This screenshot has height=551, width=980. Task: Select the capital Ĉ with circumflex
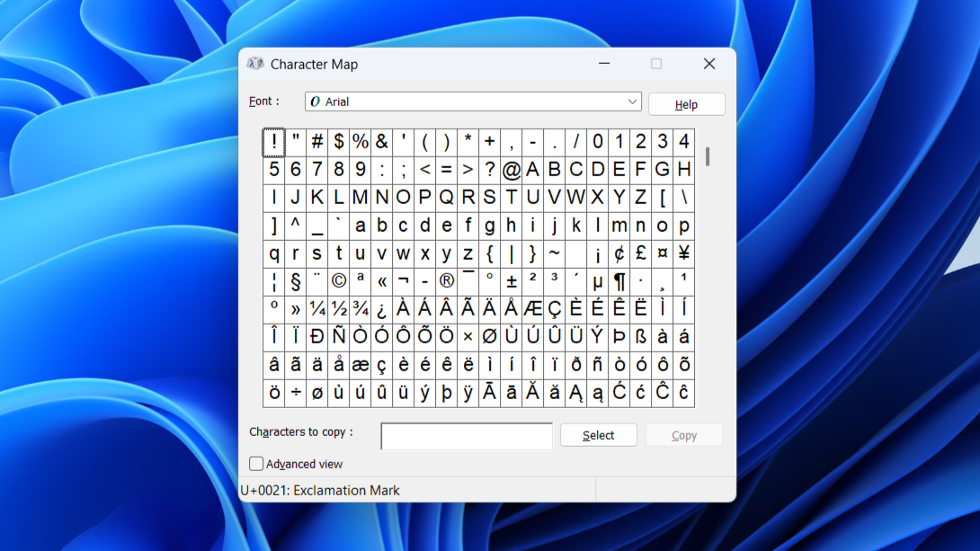click(662, 392)
